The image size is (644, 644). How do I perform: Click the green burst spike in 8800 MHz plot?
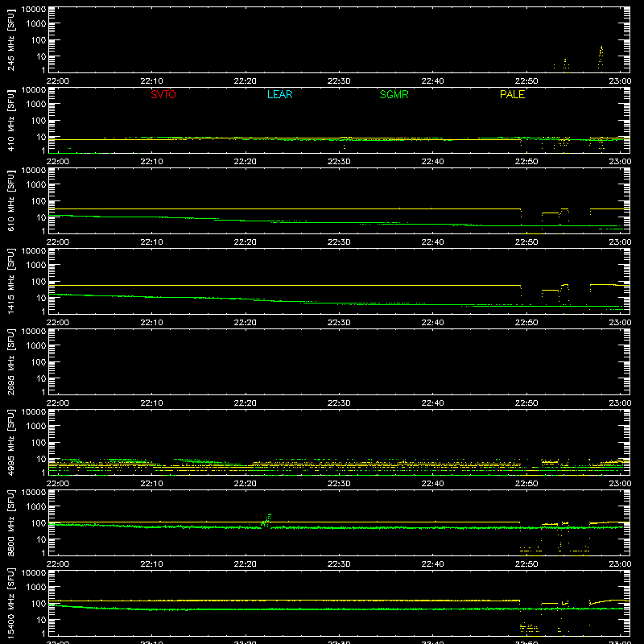pyautogui.click(x=266, y=520)
